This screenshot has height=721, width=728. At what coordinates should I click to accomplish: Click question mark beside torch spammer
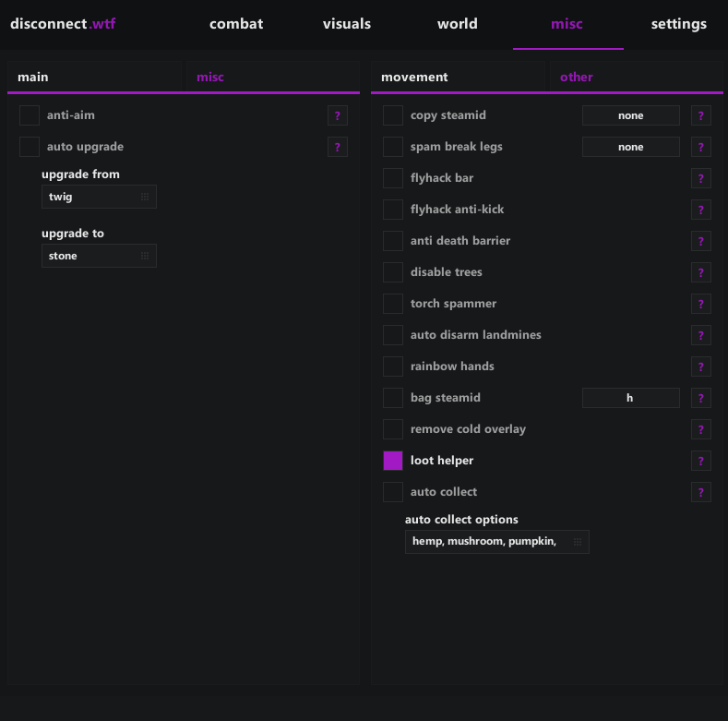[x=701, y=304]
